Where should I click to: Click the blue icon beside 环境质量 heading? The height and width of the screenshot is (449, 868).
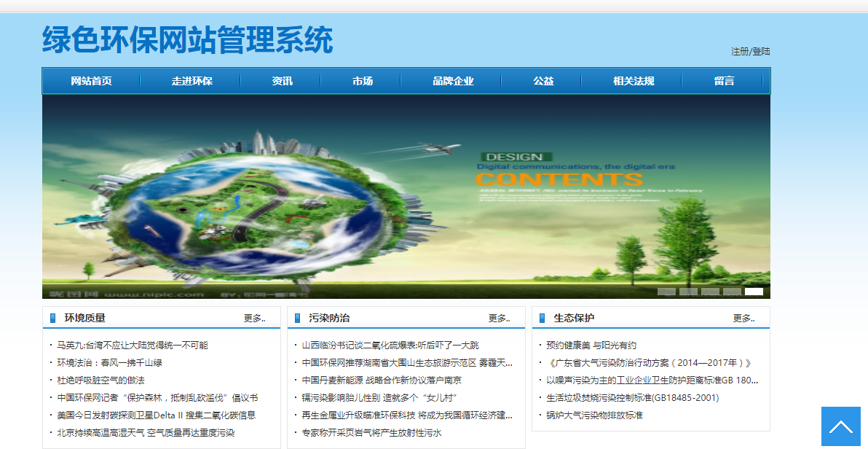click(x=53, y=319)
